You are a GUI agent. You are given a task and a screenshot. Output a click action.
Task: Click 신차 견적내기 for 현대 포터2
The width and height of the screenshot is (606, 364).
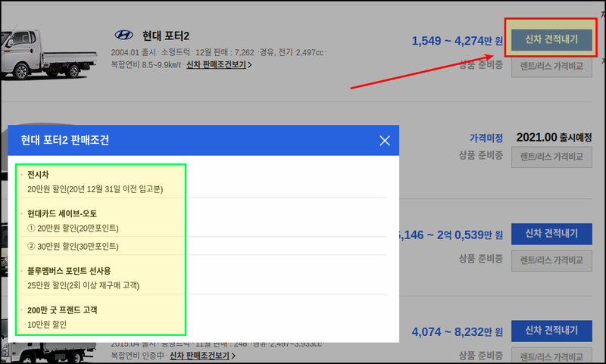551,39
